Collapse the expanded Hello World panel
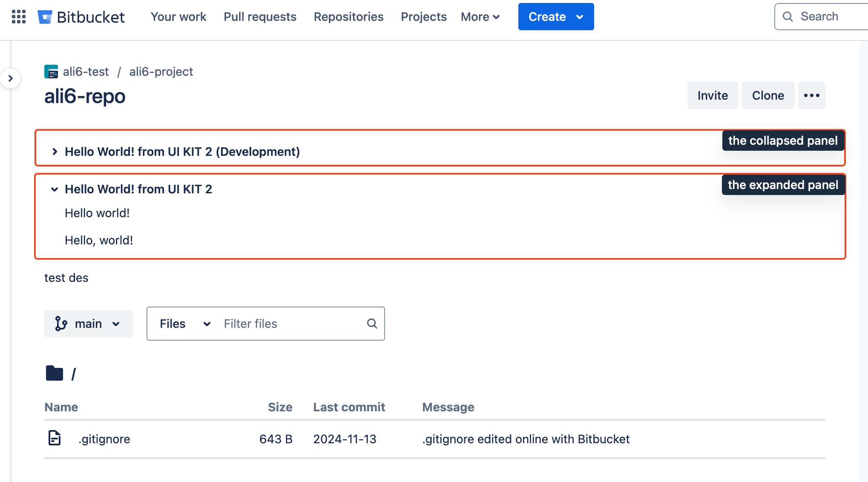This screenshot has width=868, height=482. (55, 189)
